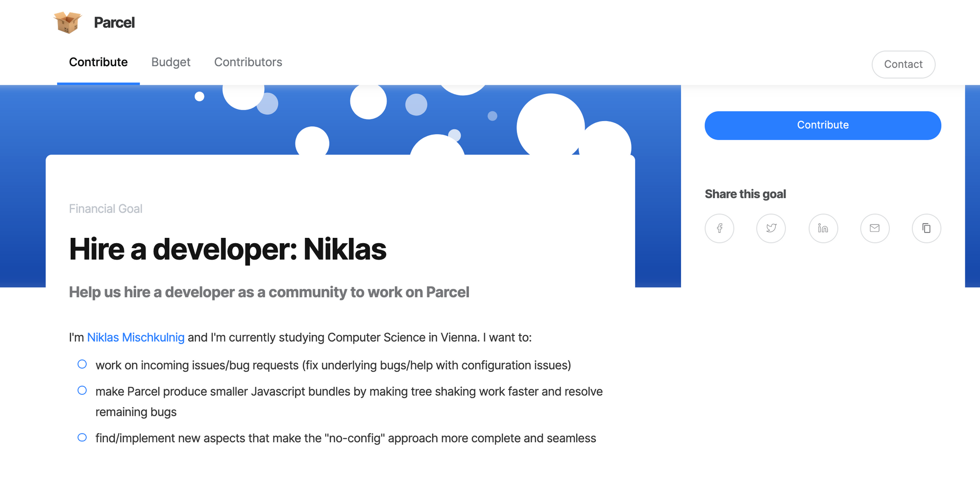
Task: Open the Contribute tab
Action: 98,62
